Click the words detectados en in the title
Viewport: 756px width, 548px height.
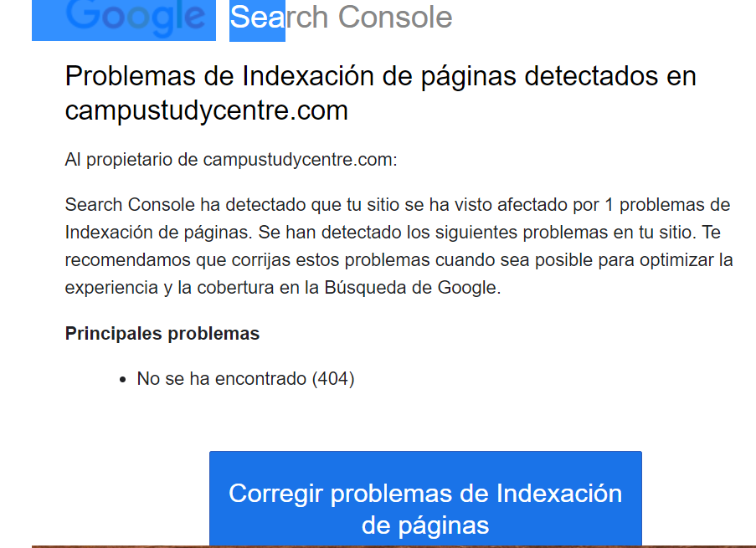(x=610, y=76)
